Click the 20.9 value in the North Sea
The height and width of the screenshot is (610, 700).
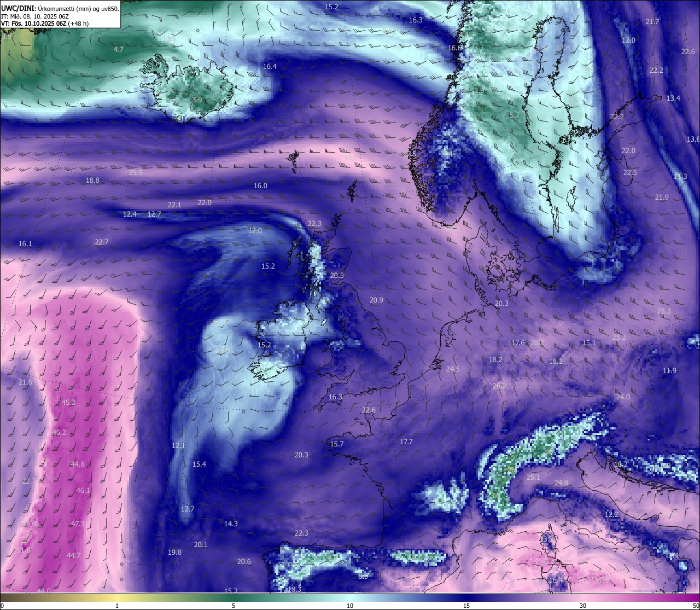376,300
